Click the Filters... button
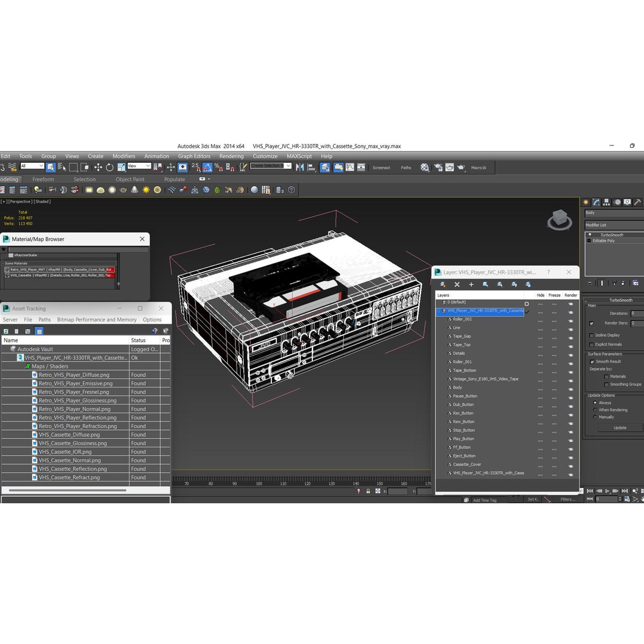This screenshot has width=644, height=644. click(568, 500)
